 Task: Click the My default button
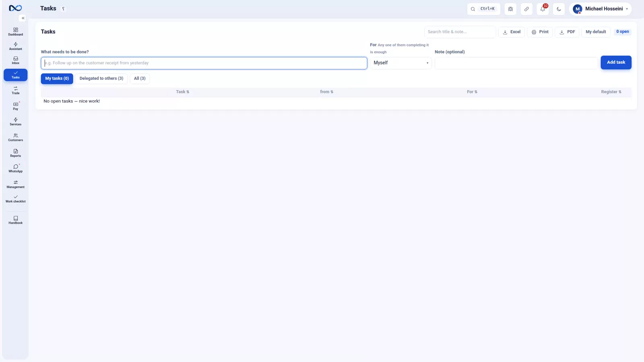[x=596, y=32]
